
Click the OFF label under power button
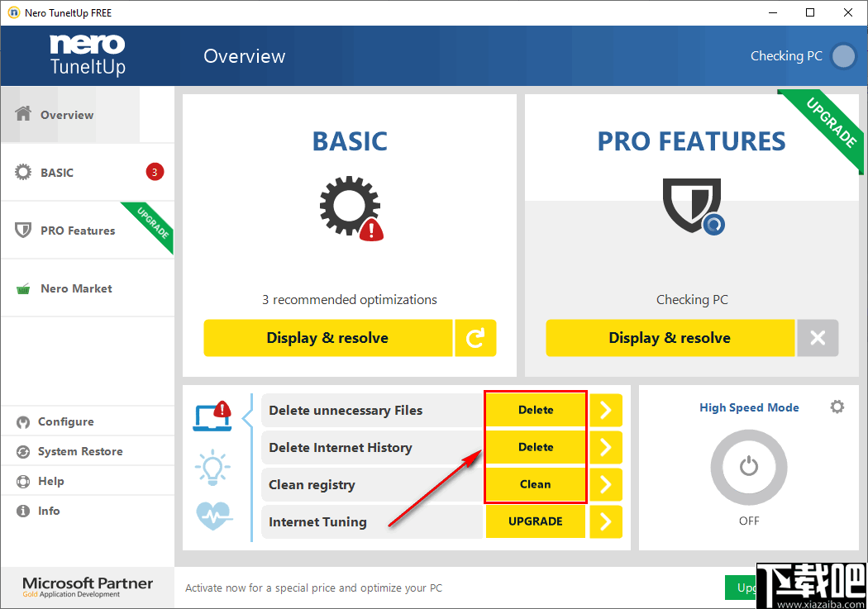click(x=749, y=521)
